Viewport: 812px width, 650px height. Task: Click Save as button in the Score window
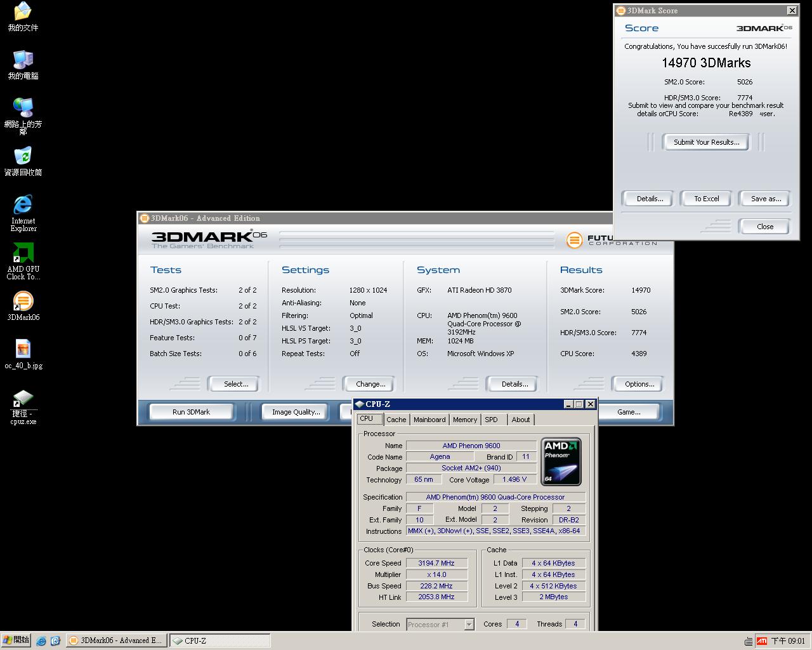[766, 199]
